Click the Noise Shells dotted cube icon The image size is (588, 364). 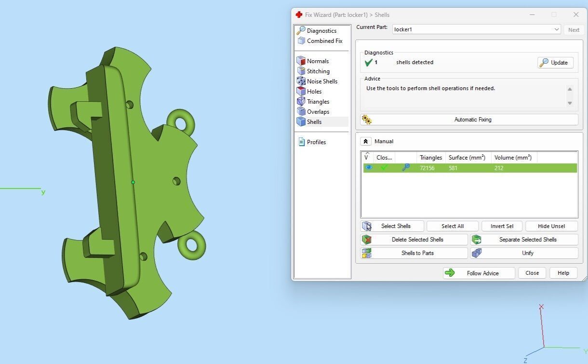point(301,81)
